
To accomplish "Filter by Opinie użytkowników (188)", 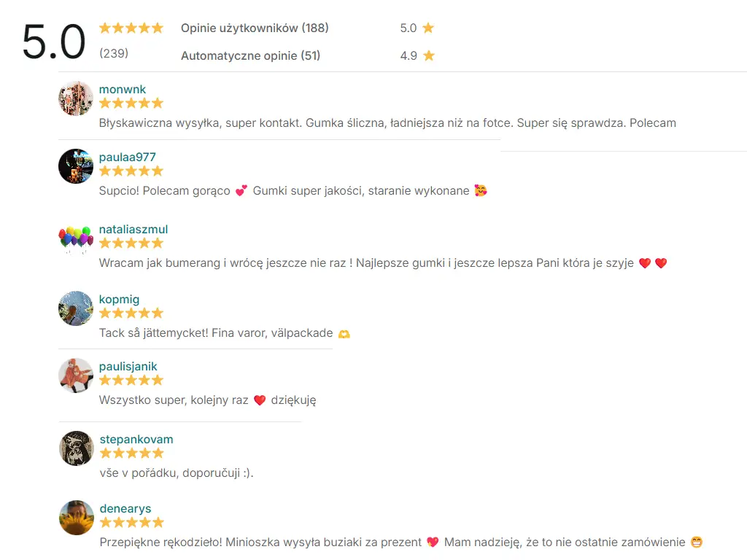I will tap(255, 28).
